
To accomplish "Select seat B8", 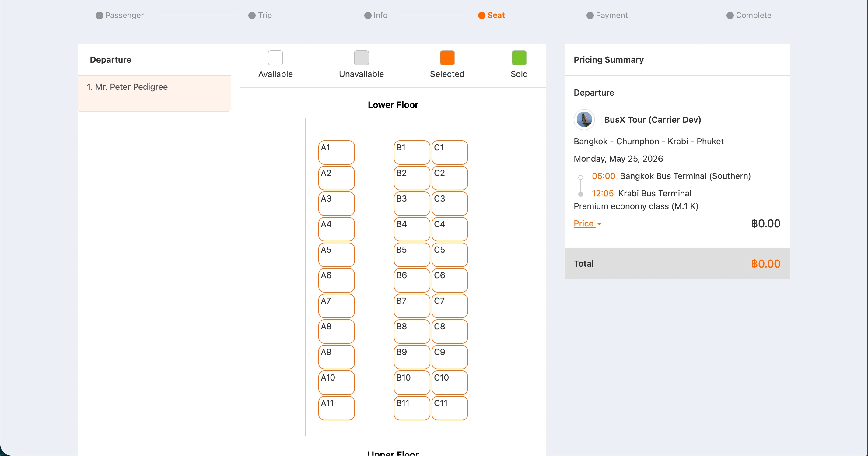I will tap(412, 331).
